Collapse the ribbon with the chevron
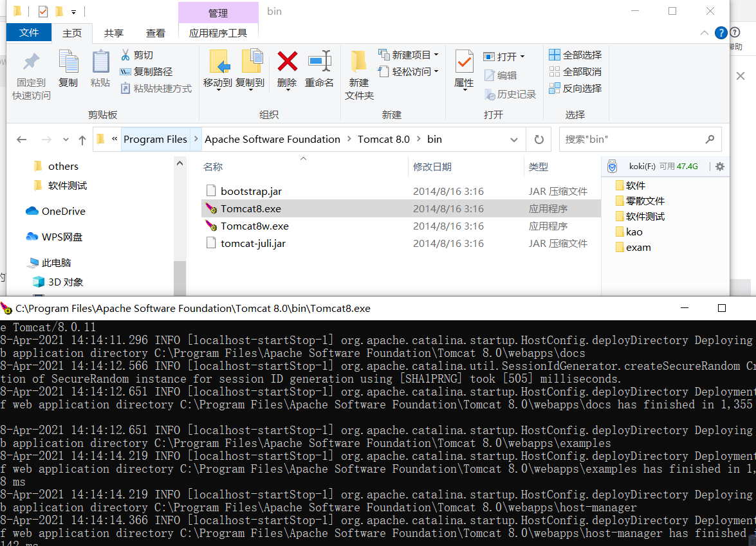 705,33
